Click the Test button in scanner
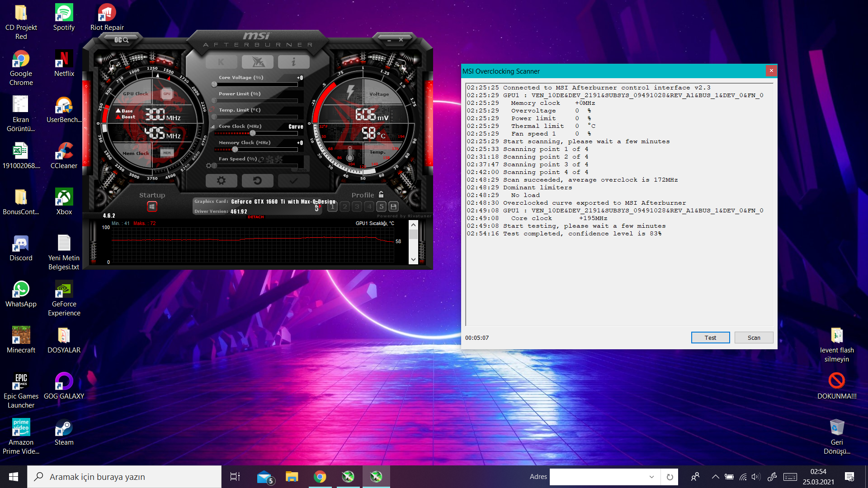This screenshot has height=488, width=868. [710, 338]
